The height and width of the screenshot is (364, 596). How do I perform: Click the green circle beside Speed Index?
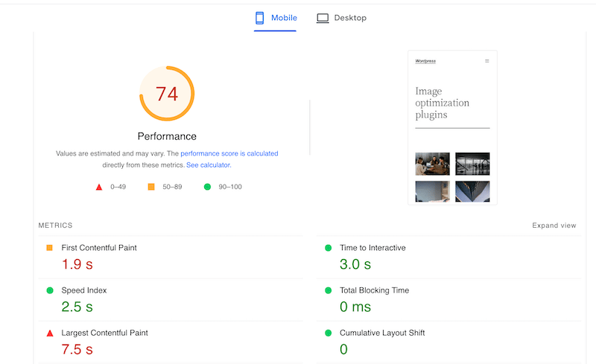coord(50,290)
